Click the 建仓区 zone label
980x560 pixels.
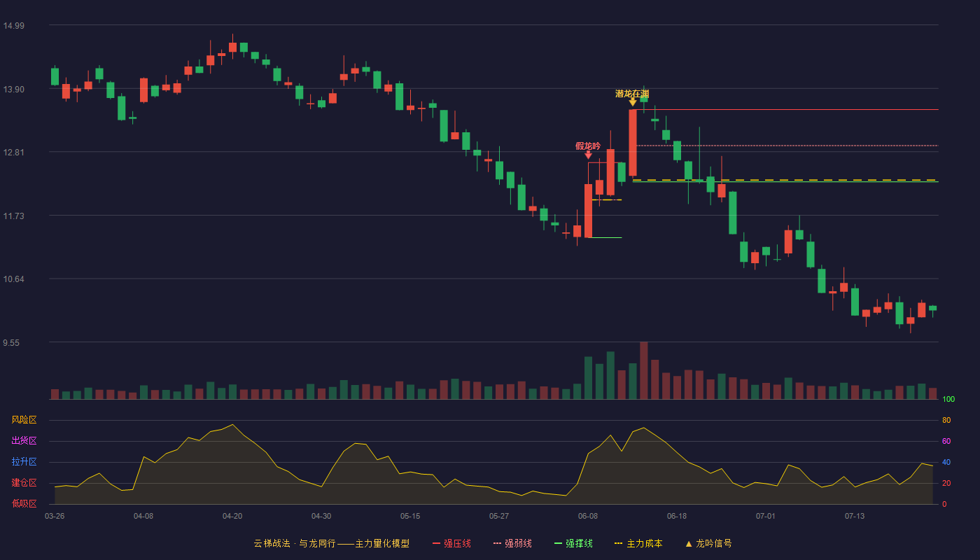point(24,483)
